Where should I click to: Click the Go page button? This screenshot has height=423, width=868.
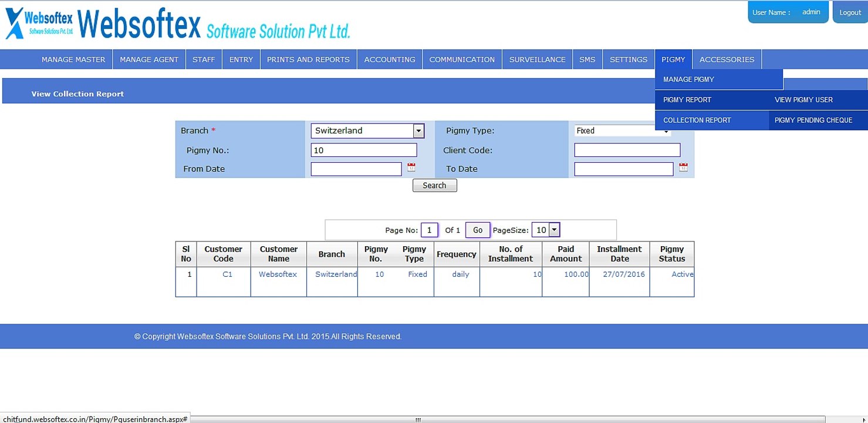click(478, 230)
